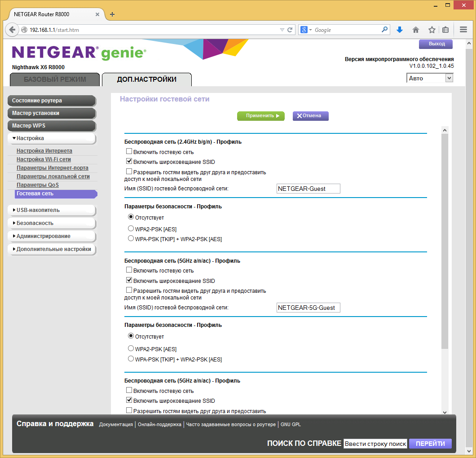Close the NETGEAR Router R8000 tab
The height and width of the screenshot is (458, 476).
point(97,14)
